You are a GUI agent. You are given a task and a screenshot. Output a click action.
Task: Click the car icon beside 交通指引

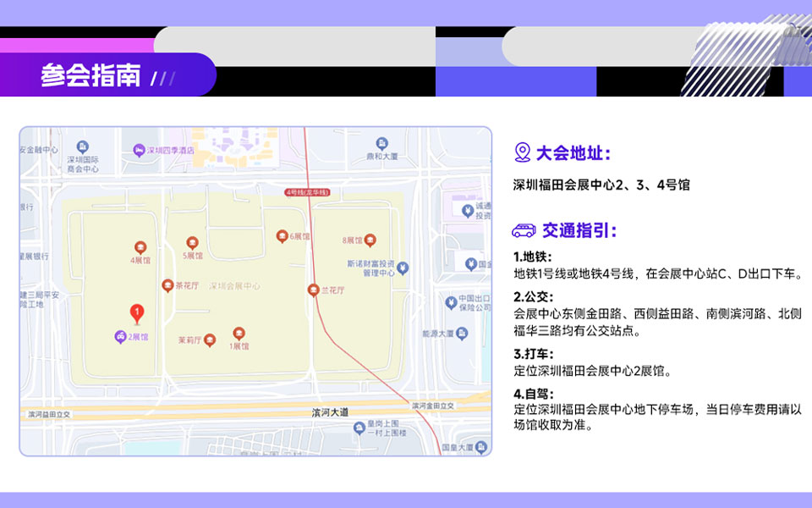(x=524, y=231)
